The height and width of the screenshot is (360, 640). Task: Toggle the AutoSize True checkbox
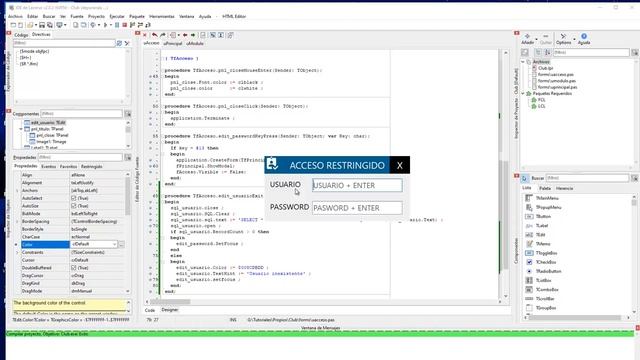(x=74, y=206)
